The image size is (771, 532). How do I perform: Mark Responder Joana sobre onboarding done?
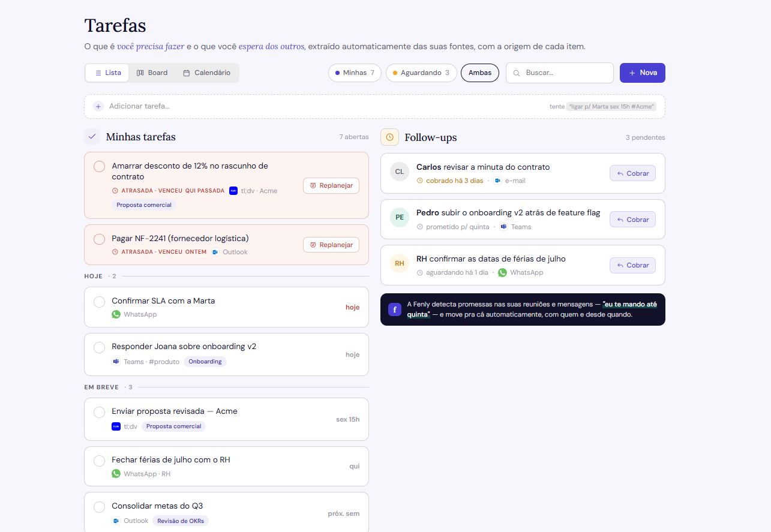coord(100,347)
